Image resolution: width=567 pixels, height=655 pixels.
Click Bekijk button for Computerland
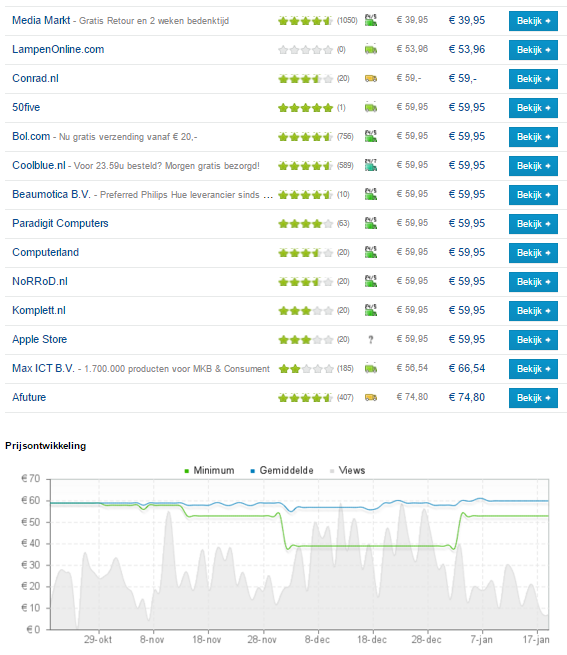533,253
